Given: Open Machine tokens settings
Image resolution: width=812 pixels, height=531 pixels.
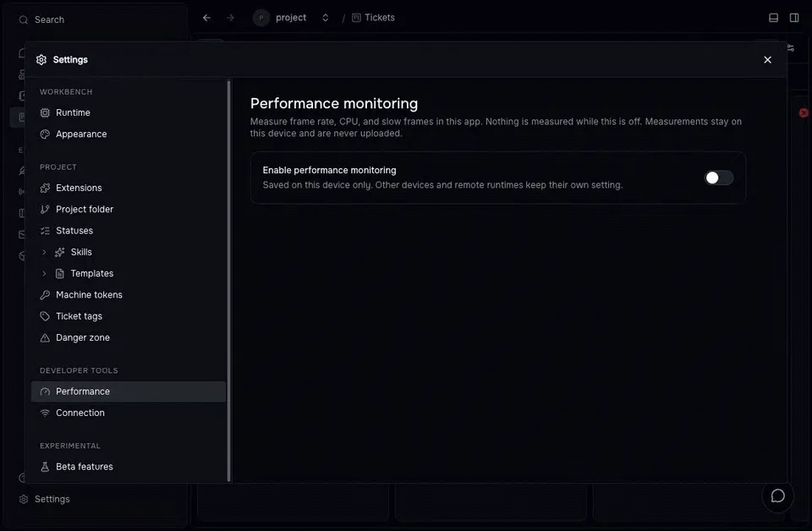Looking at the screenshot, I should 128,295.
